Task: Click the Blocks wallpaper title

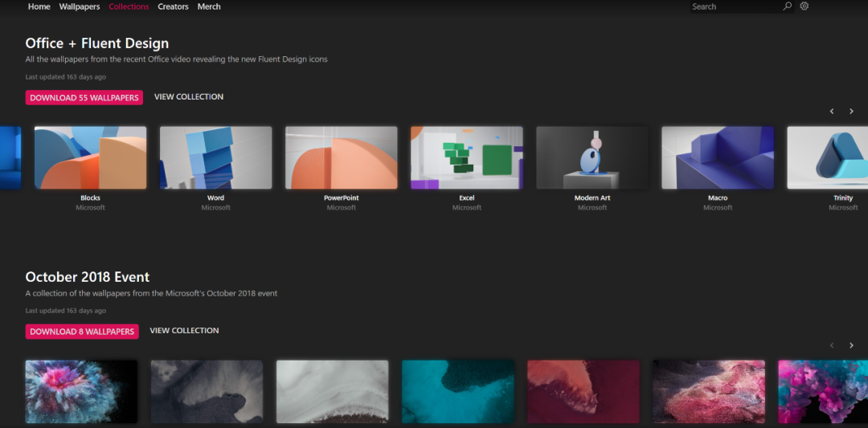Action: click(90, 198)
